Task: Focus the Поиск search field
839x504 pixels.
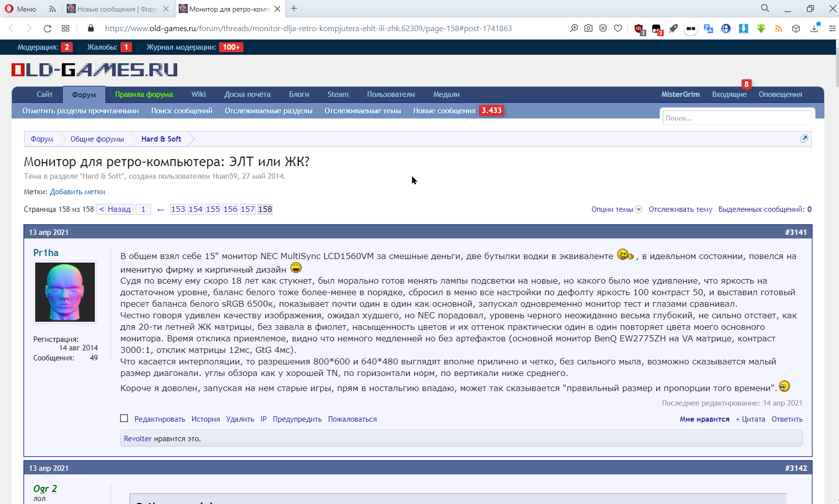Action: (x=737, y=118)
